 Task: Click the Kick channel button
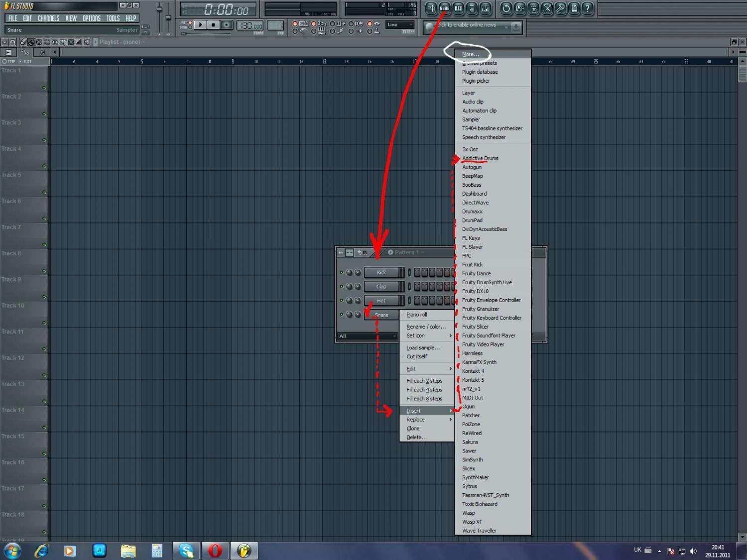[x=381, y=272]
